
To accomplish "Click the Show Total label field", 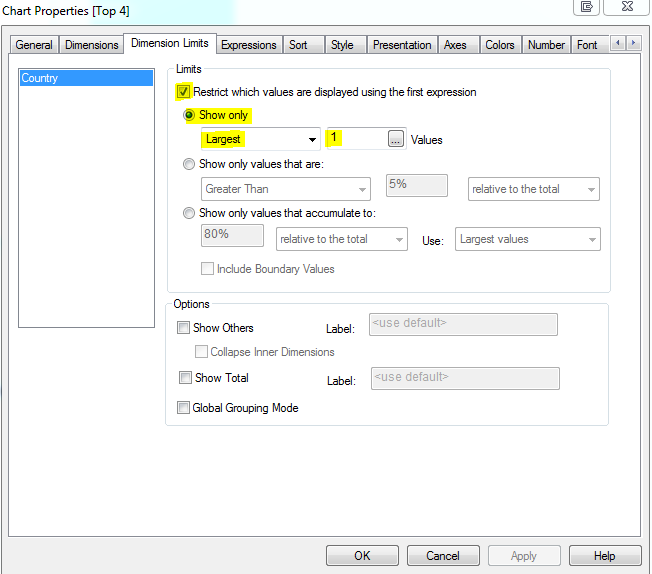I will 465,378.
